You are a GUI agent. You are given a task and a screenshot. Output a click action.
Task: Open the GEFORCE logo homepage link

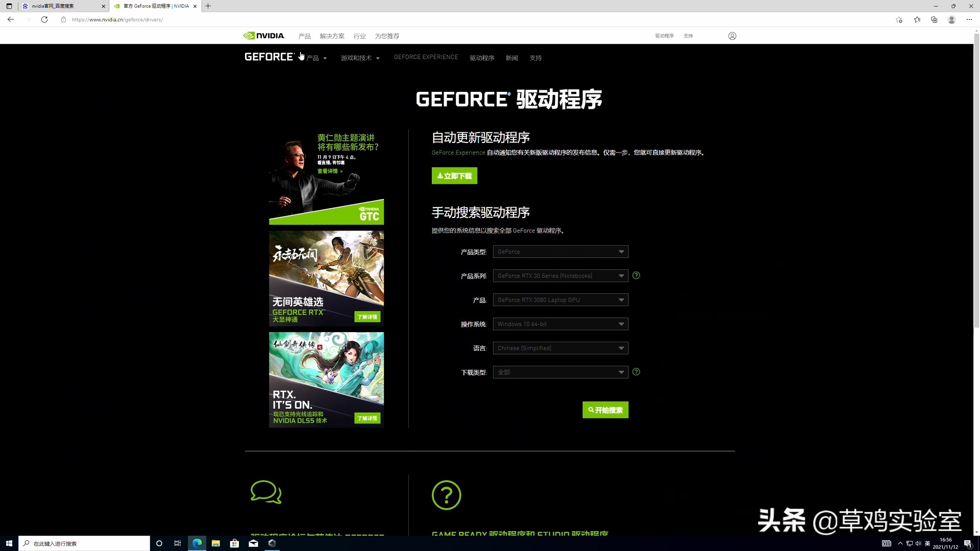click(x=268, y=57)
